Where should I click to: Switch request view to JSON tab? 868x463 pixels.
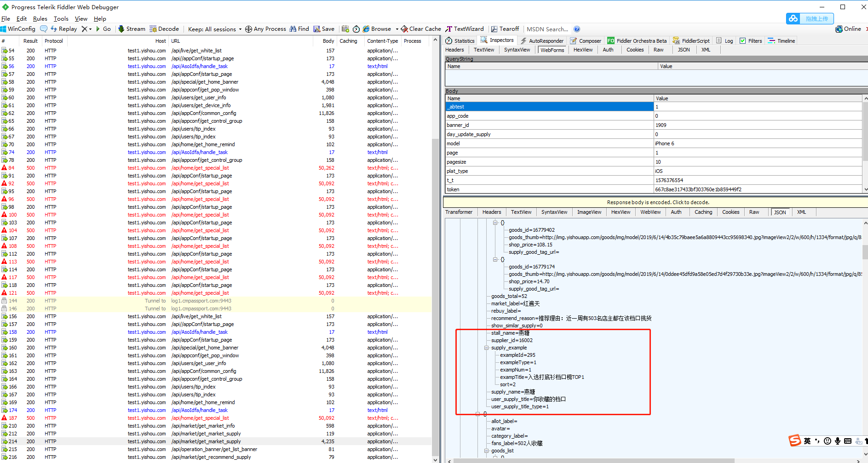(684, 50)
